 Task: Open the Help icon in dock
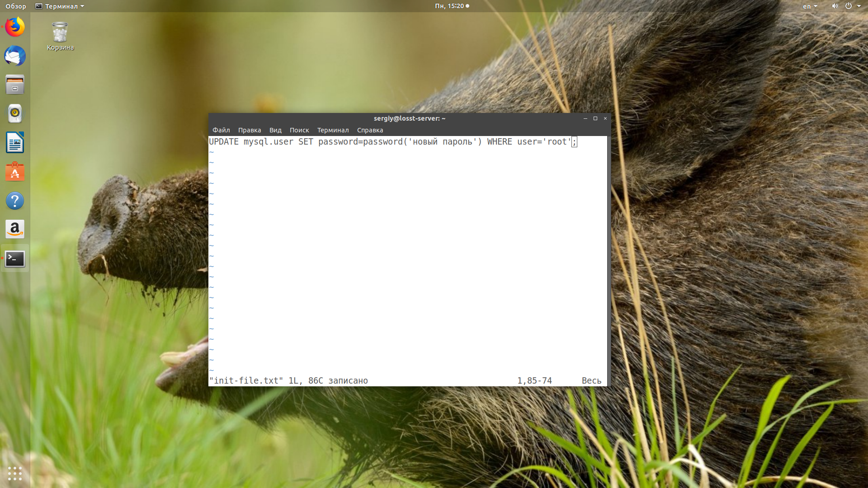(x=15, y=201)
